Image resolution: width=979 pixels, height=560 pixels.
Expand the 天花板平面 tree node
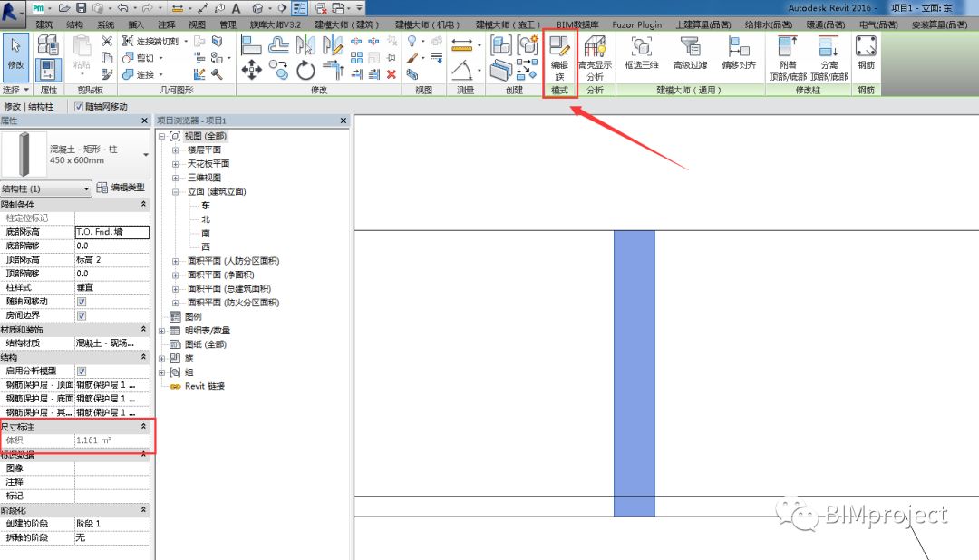(x=176, y=164)
